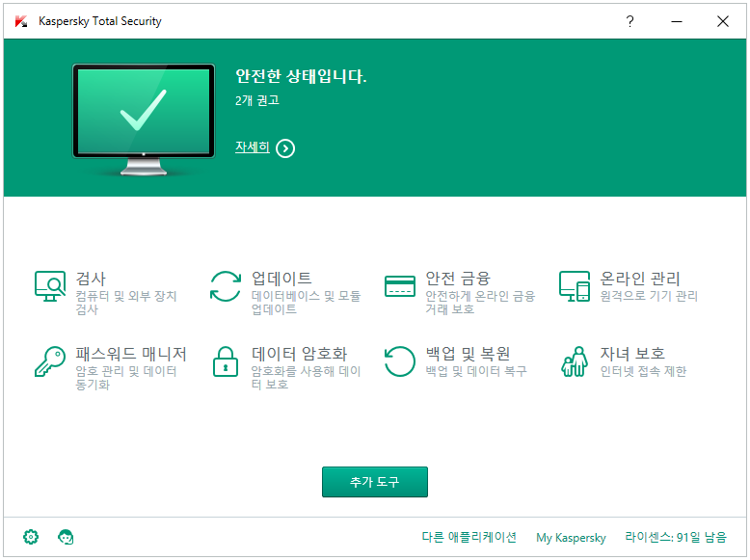Viewport: 750px width, 560px height.
Task: Open settings via the gear icon
Action: 31,537
